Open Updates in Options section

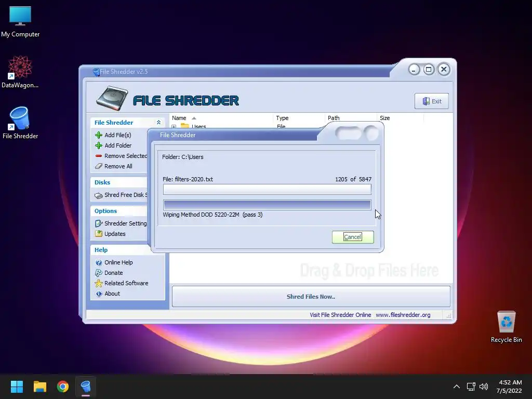(x=115, y=234)
